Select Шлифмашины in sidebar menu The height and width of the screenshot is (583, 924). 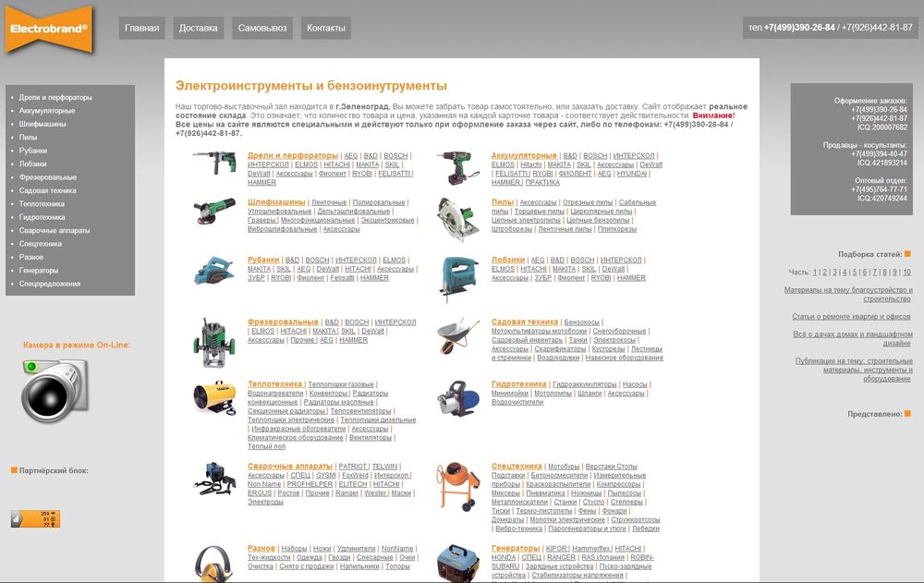(43, 124)
